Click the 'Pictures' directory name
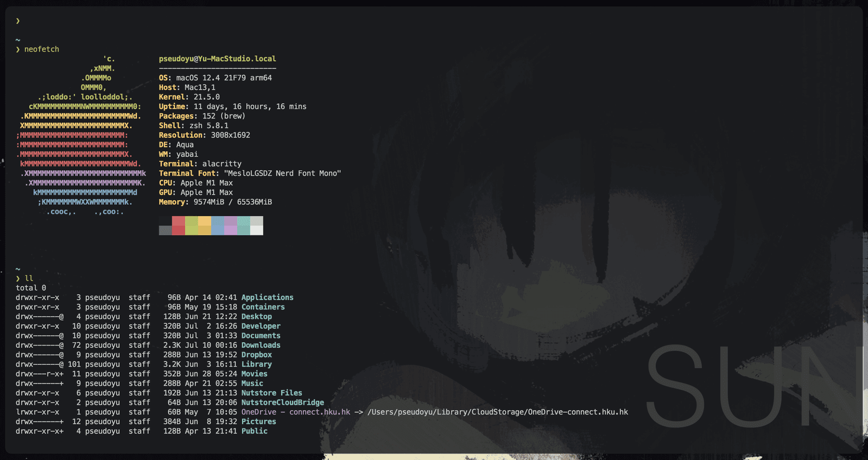Image resolution: width=868 pixels, height=460 pixels. [x=258, y=421]
